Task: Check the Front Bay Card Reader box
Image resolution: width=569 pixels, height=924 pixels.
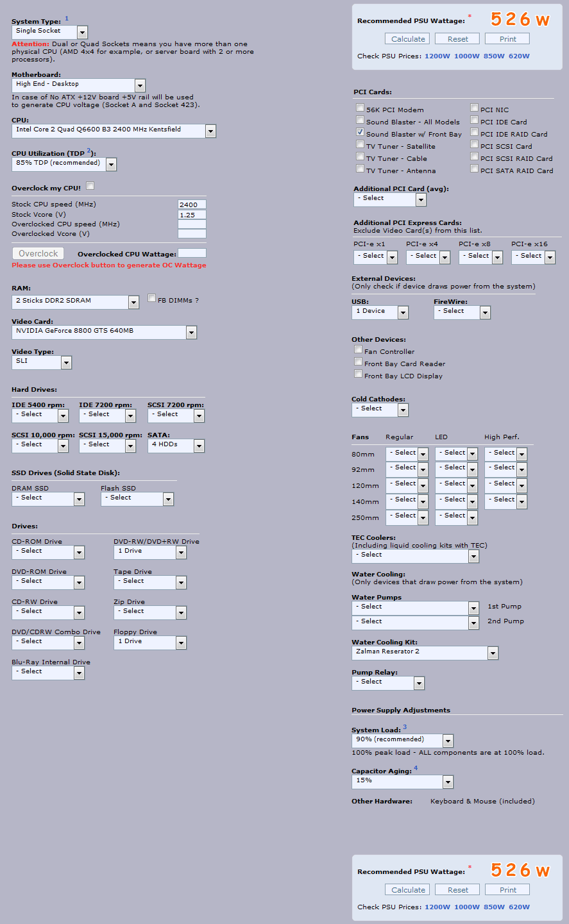Action: point(358,362)
